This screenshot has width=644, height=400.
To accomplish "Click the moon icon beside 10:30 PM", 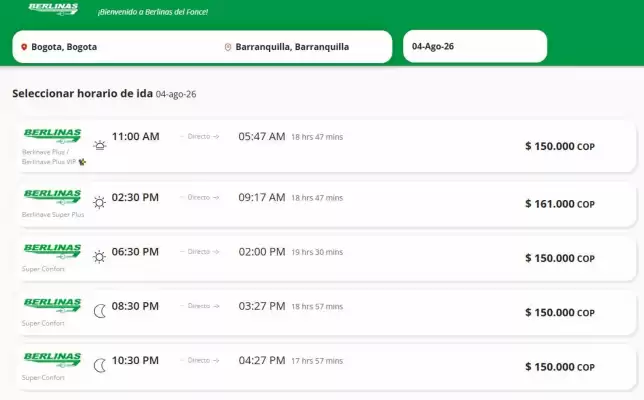I will pyautogui.click(x=100, y=366).
